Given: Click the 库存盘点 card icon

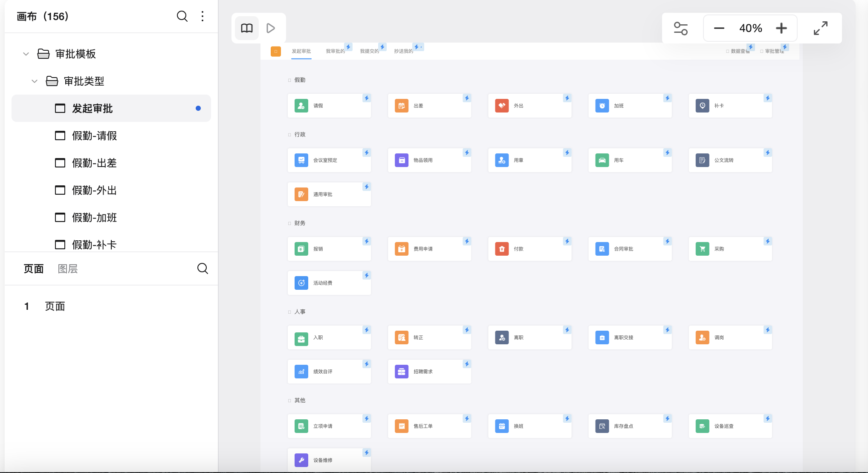Looking at the screenshot, I should tap(602, 426).
